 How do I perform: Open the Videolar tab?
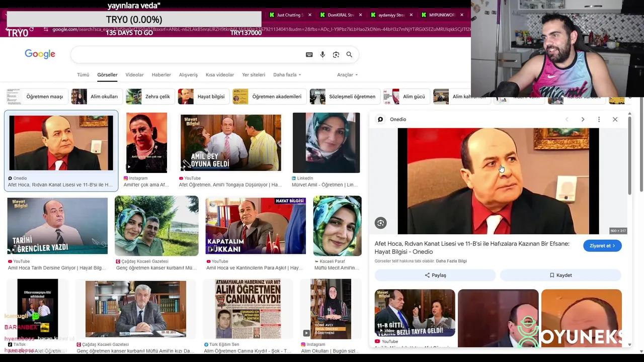[134, 75]
